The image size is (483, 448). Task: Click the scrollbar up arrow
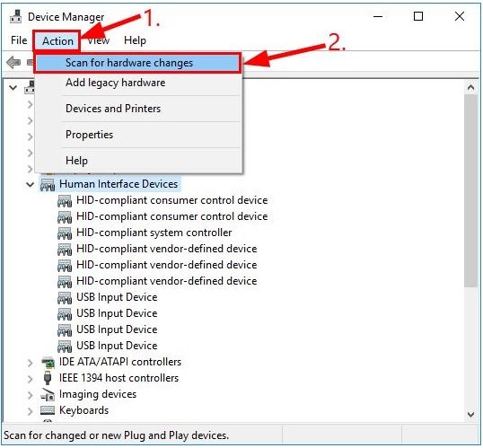click(x=470, y=88)
